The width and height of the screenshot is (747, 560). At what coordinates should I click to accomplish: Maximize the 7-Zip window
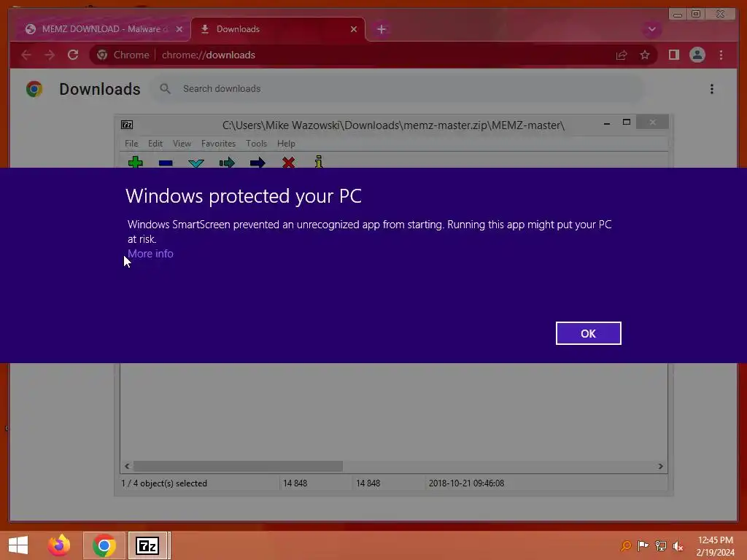(627, 122)
